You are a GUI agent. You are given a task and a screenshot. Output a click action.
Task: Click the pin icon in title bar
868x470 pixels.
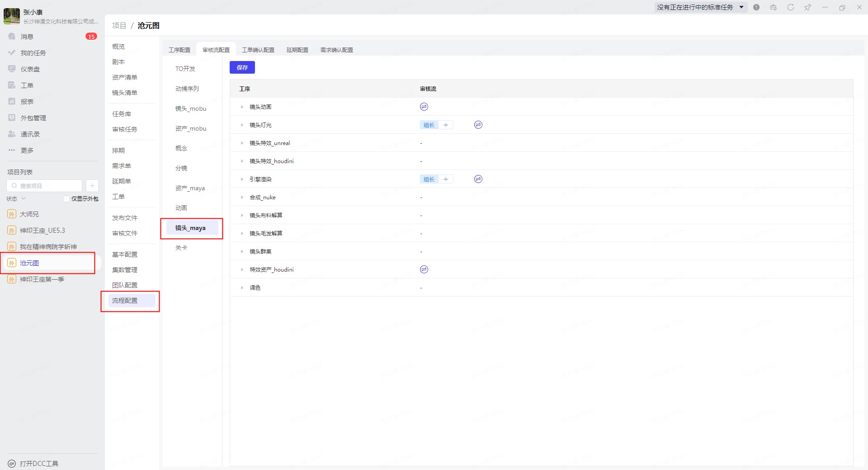click(x=807, y=7)
